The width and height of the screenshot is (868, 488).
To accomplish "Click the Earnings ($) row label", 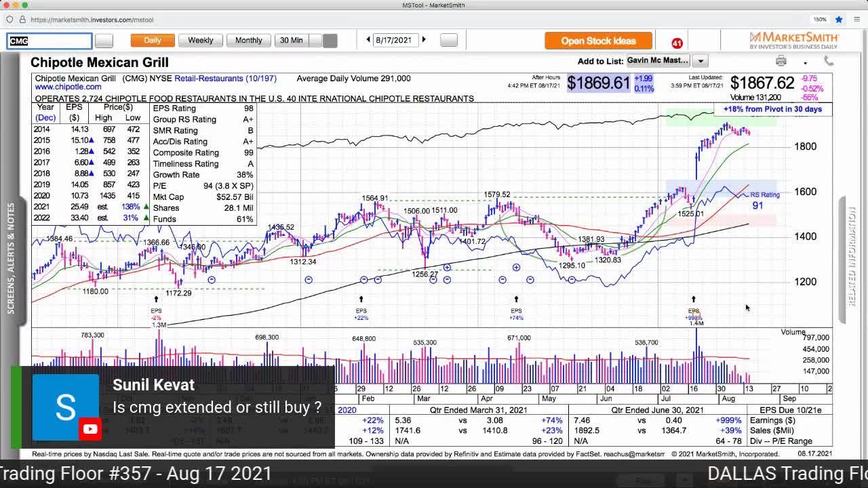I will tap(773, 420).
